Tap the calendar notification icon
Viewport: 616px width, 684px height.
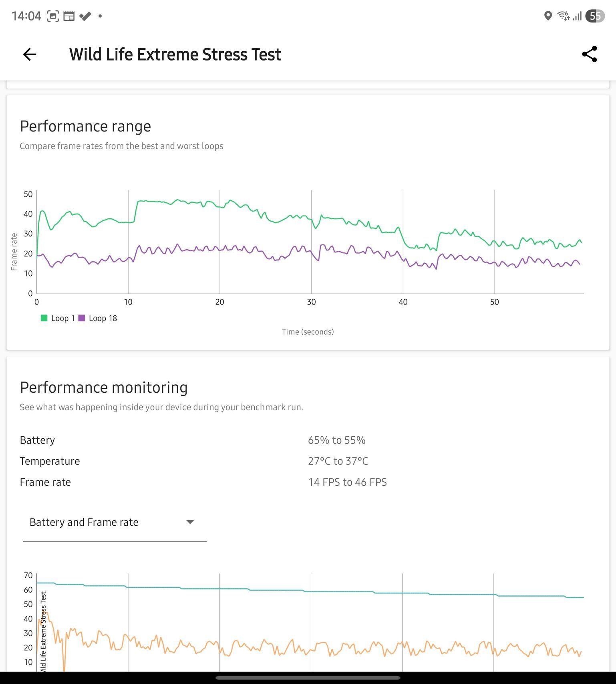click(69, 16)
